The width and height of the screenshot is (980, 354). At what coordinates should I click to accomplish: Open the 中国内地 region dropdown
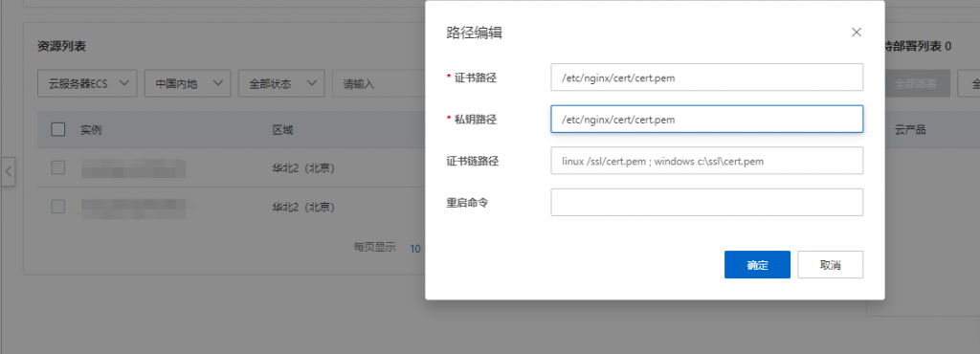click(188, 83)
